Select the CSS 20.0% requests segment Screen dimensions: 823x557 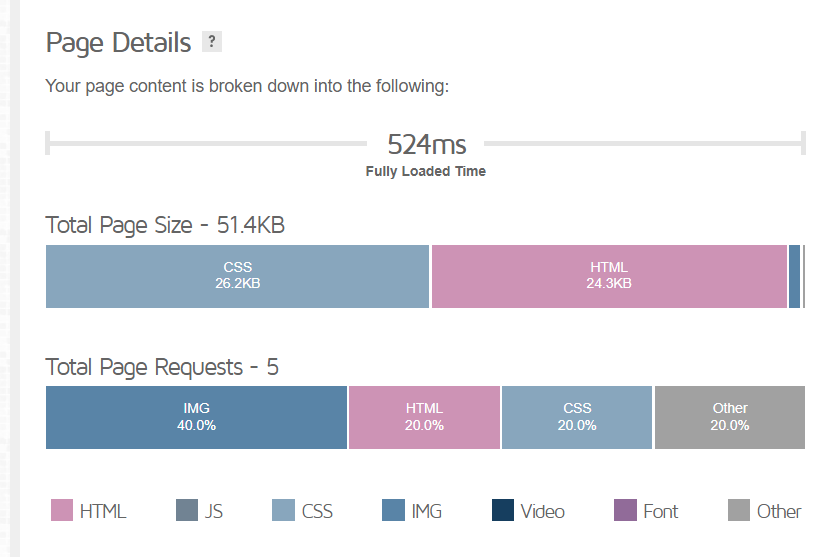pos(577,417)
